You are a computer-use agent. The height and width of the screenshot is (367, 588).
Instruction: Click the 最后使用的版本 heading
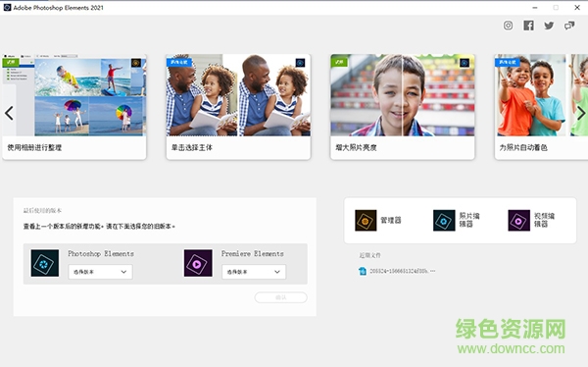point(42,211)
